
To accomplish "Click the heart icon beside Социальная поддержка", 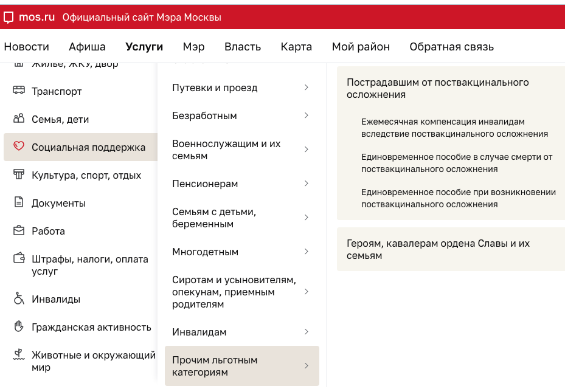I will pos(19,146).
